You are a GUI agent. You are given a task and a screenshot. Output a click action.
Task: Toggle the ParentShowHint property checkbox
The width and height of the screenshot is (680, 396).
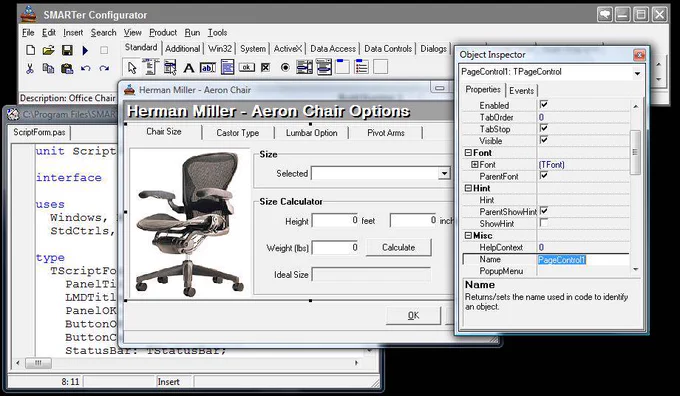[x=543, y=211]
